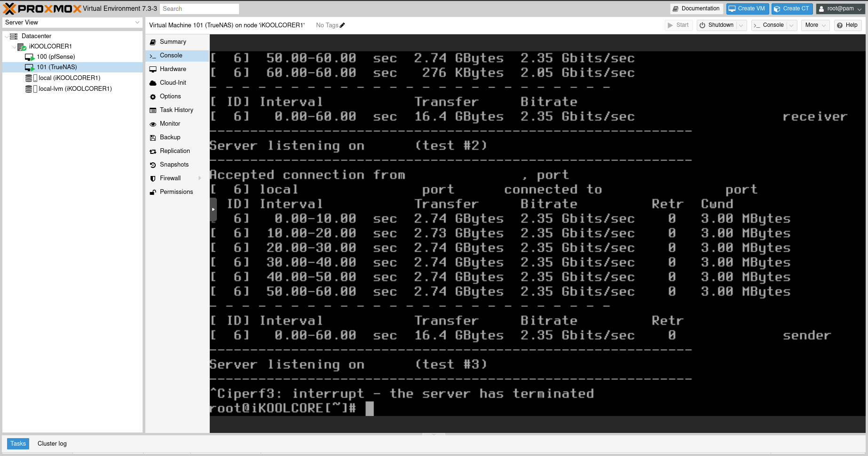The width and height of the screenshot is (868, 456).
Task: Click the Search input field
Action: point(199,9)
